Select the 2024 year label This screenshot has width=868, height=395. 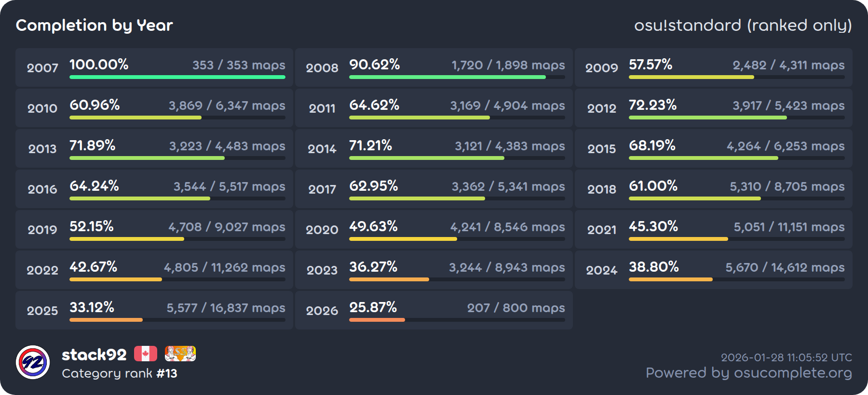click(601, 270)
